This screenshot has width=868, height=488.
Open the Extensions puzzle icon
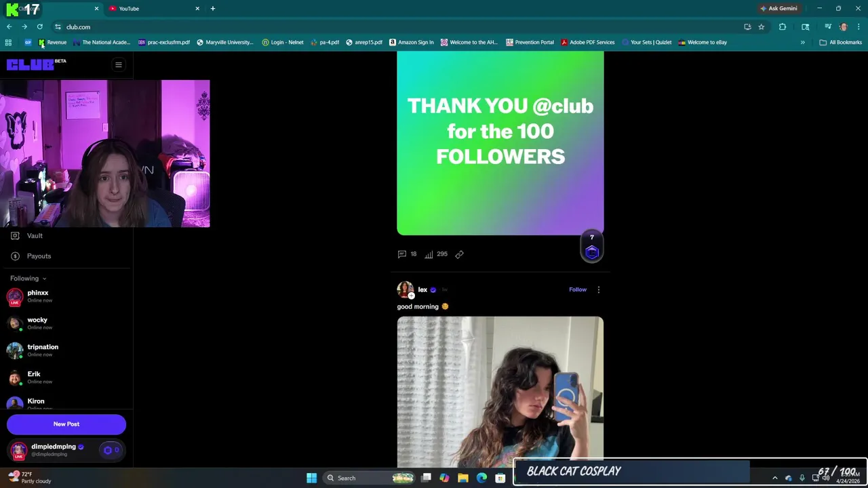click(783, 27)
